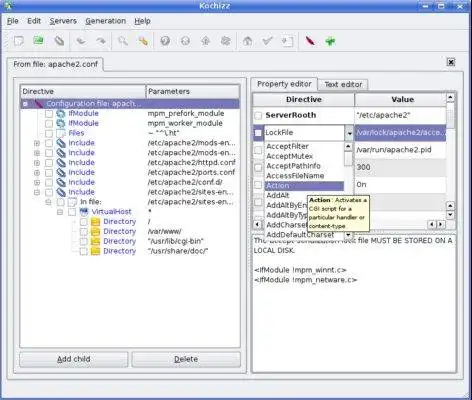Click the house toolbar icon
This screenshot has height=400, width=472.
click(247, 41)
